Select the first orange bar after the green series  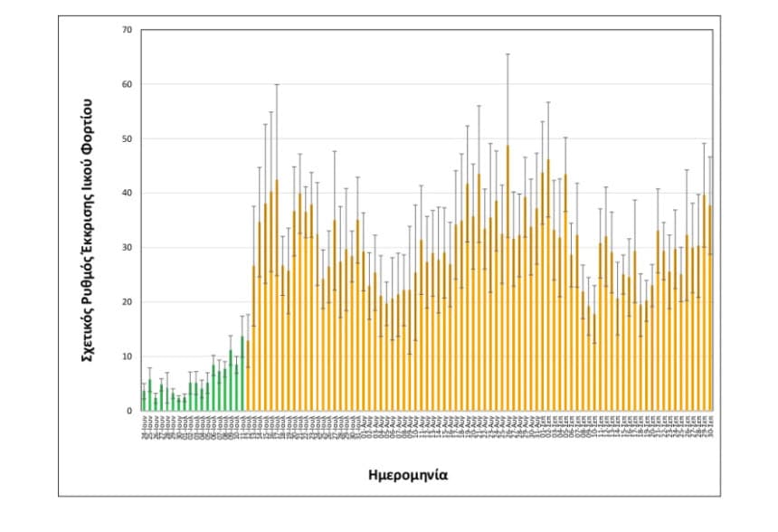248,375
